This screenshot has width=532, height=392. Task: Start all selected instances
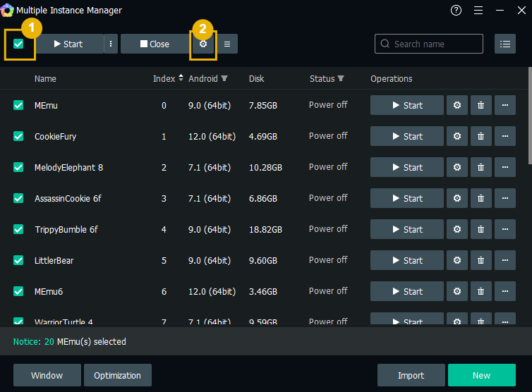coord(70,44)
